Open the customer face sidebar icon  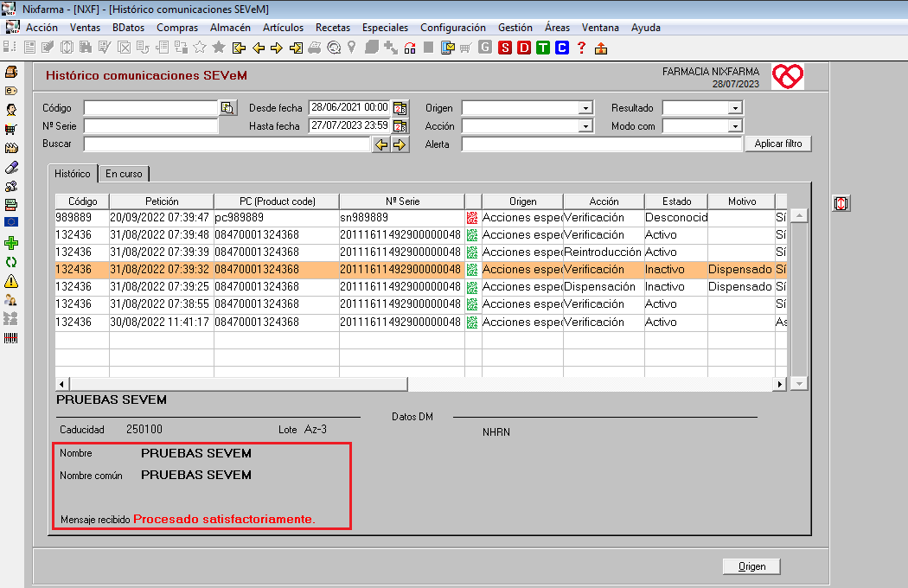[11, 110]
